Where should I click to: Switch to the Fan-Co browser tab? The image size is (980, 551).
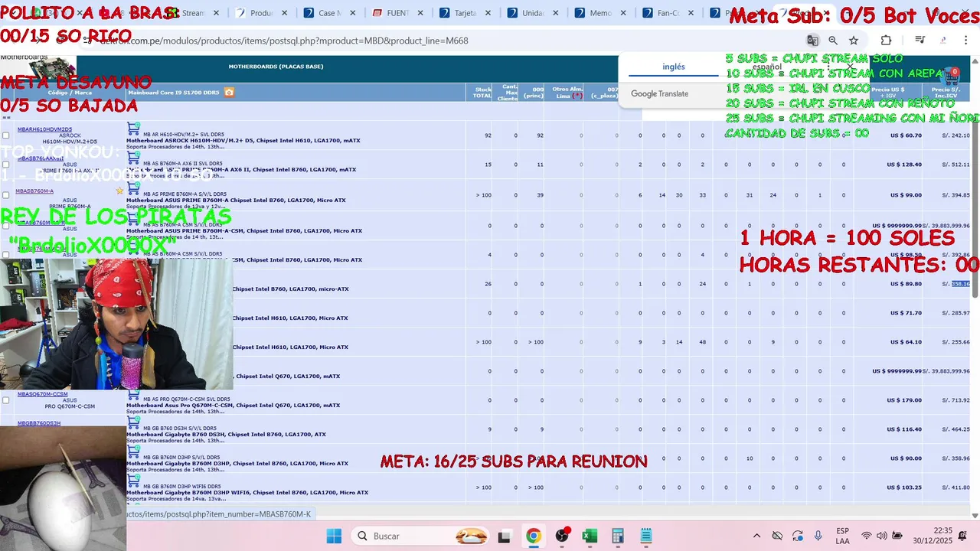668,13
